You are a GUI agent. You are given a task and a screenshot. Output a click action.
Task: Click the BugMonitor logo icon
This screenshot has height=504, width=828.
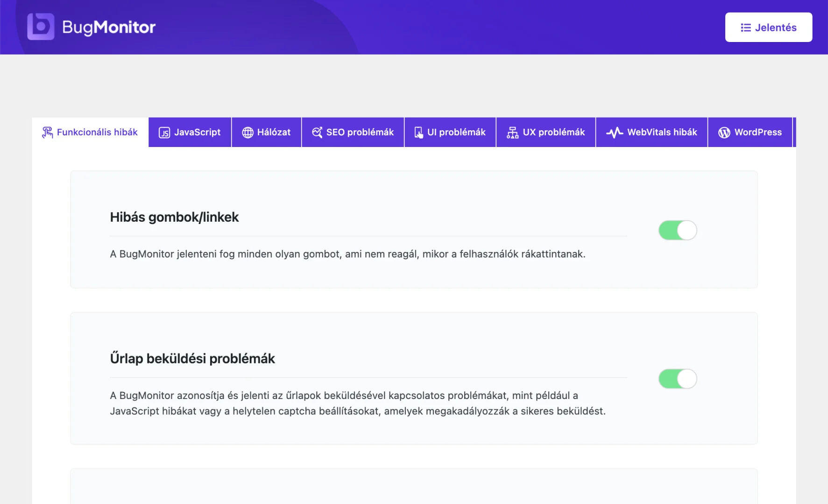[x=41, y=27]
